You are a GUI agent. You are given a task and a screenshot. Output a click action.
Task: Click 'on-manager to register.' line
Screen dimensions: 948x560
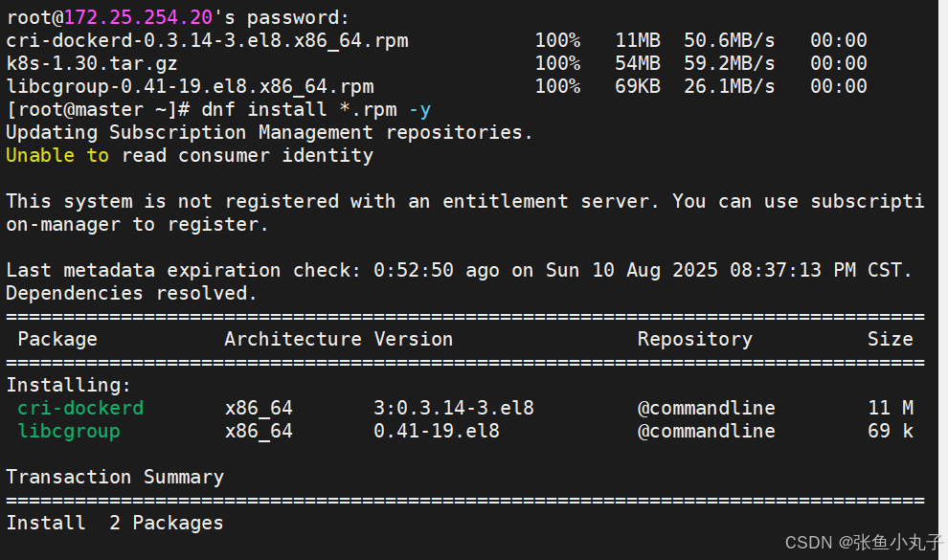[137, 224]
